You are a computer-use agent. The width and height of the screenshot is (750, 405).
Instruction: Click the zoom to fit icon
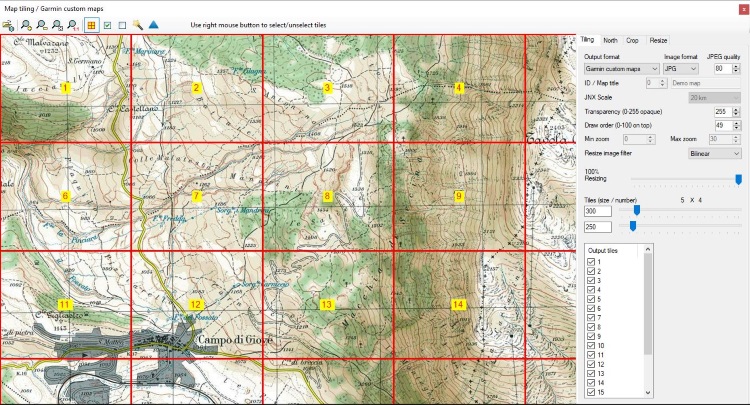tap(58, 24)
